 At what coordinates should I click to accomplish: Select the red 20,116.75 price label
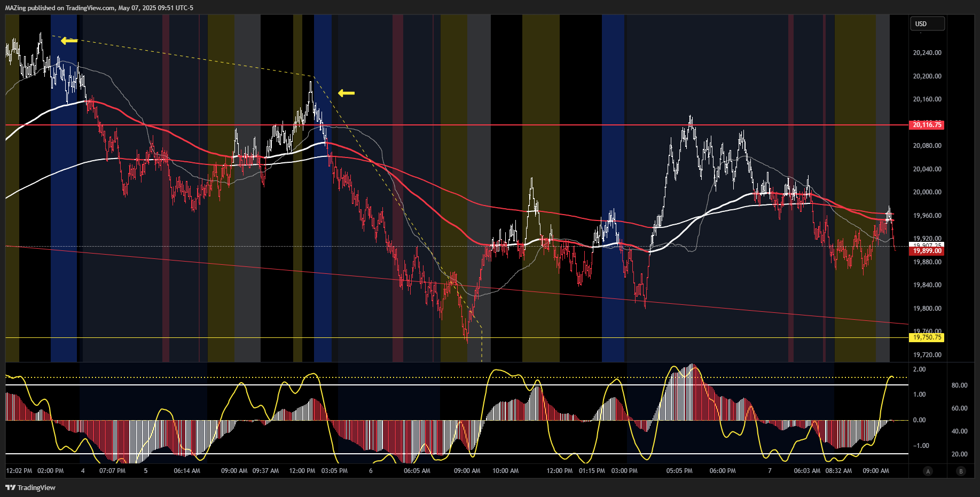[x=927, y=125]
